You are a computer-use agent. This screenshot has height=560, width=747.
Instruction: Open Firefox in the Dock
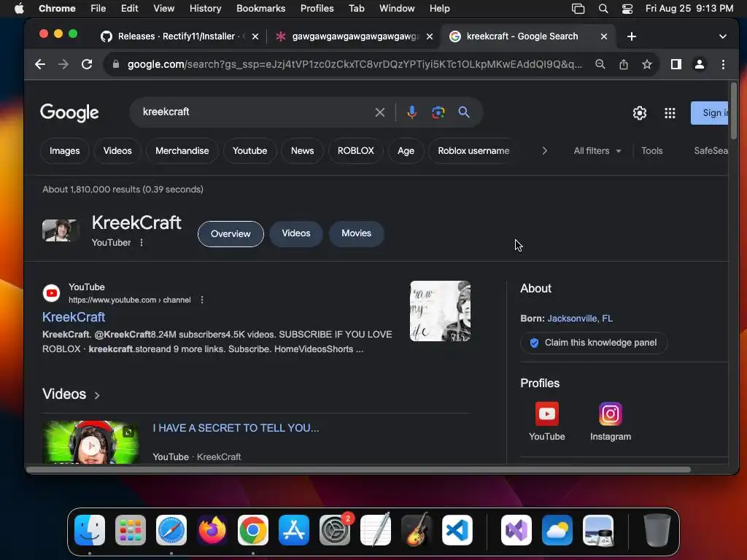click(x=212, y=530)
